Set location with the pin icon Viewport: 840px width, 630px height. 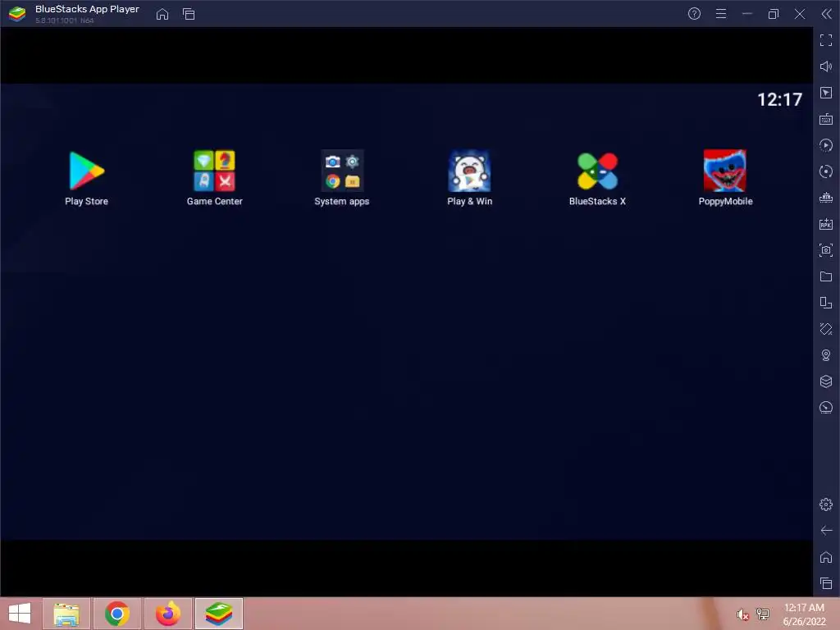point(826,355)
